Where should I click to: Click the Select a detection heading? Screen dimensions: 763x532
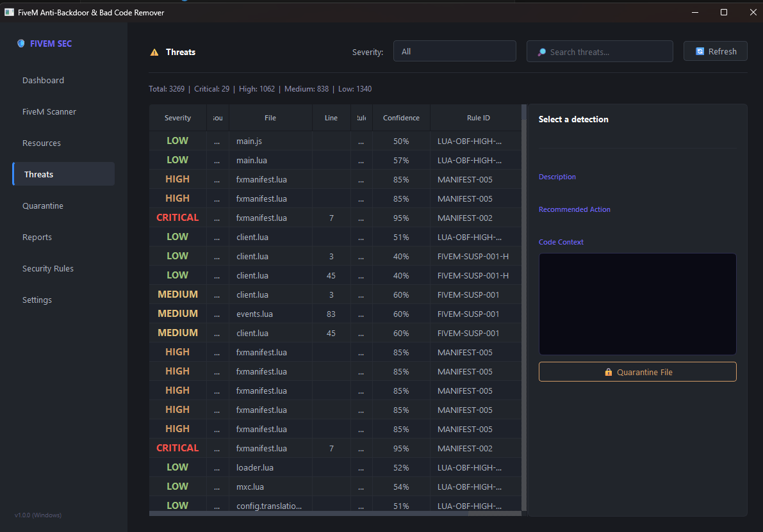tap(573, 119)
